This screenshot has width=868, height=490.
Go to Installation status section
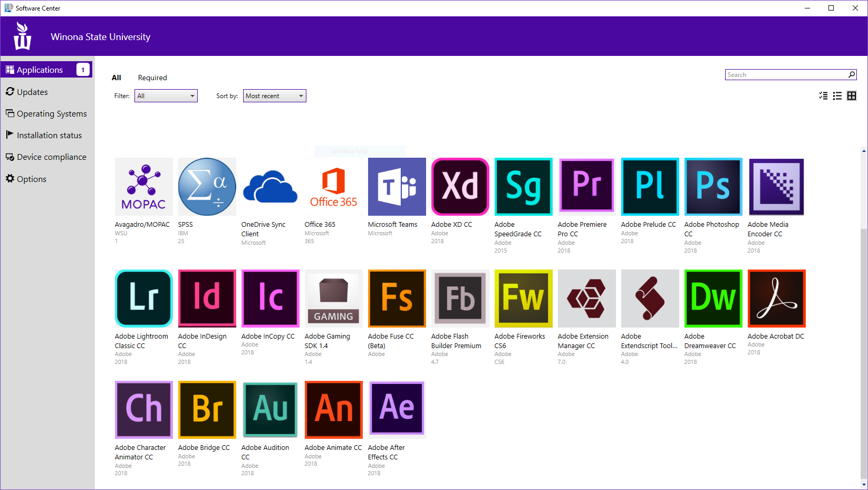tap(49, 136)
